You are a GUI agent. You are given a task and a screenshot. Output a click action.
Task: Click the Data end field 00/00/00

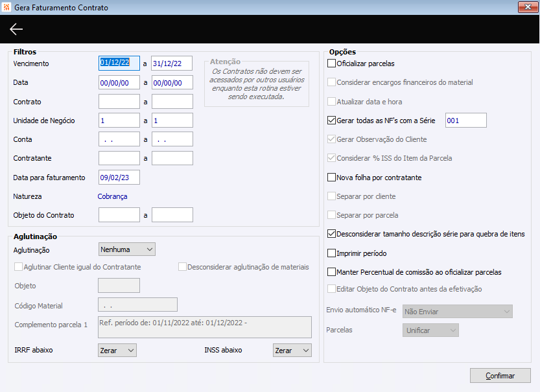point(172,82)
